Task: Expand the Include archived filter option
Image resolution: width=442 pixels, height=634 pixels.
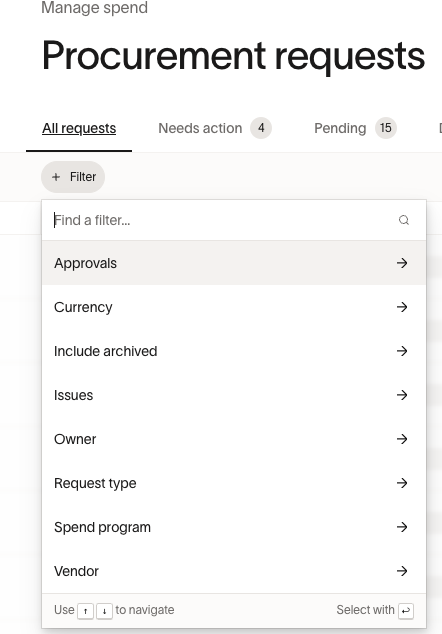Action: click(x=234, y=351)
